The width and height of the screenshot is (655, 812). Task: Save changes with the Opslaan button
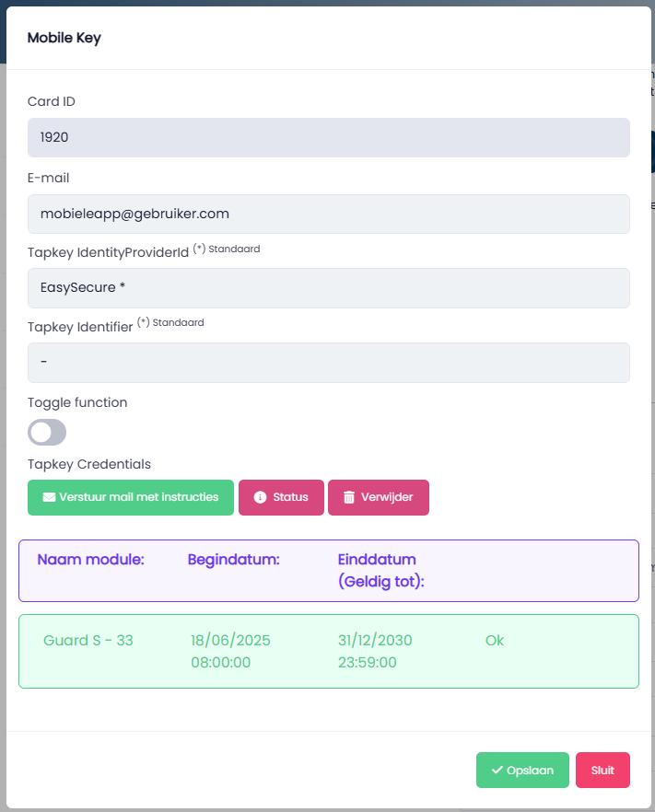522,770
